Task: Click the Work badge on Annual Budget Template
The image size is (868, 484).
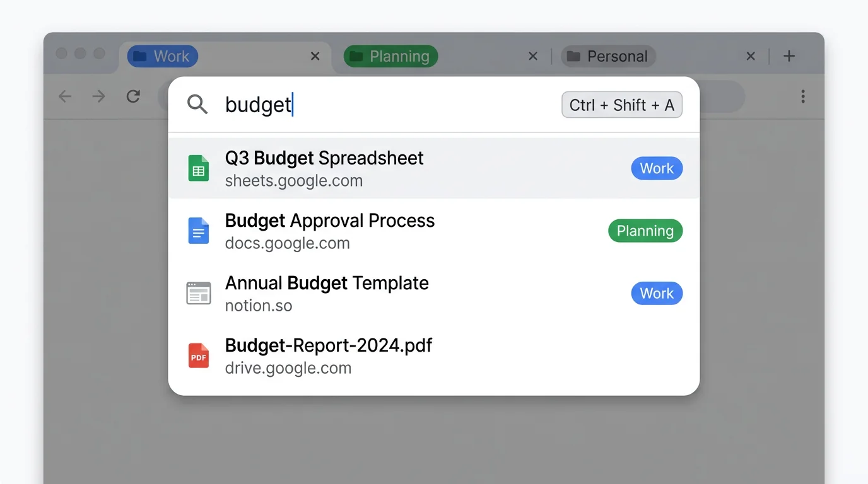Action: (x=657, y=293)
